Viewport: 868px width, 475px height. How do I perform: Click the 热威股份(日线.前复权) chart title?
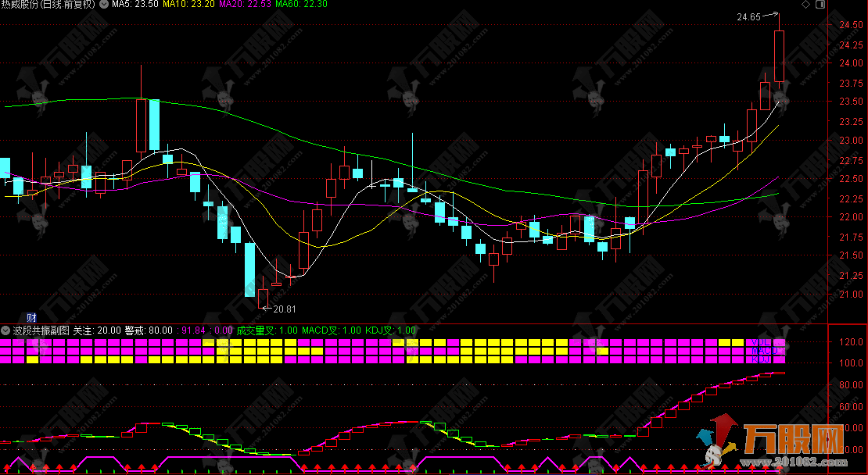48,5
